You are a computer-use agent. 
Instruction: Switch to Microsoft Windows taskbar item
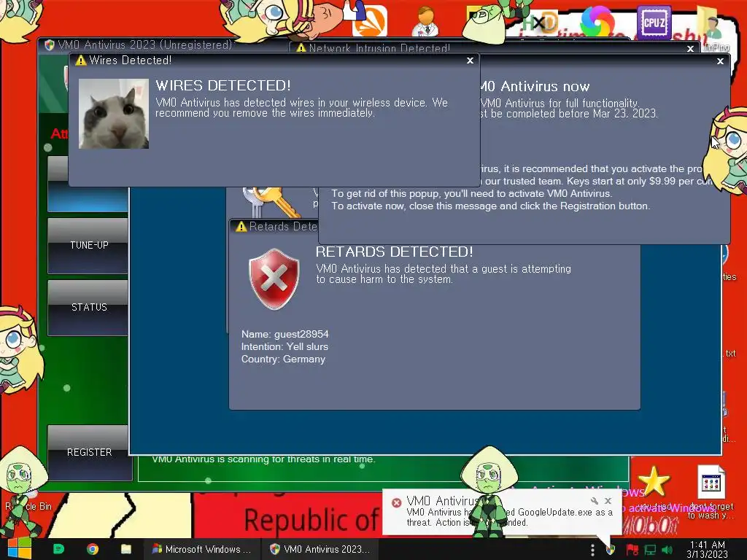(x=201, y=549)
